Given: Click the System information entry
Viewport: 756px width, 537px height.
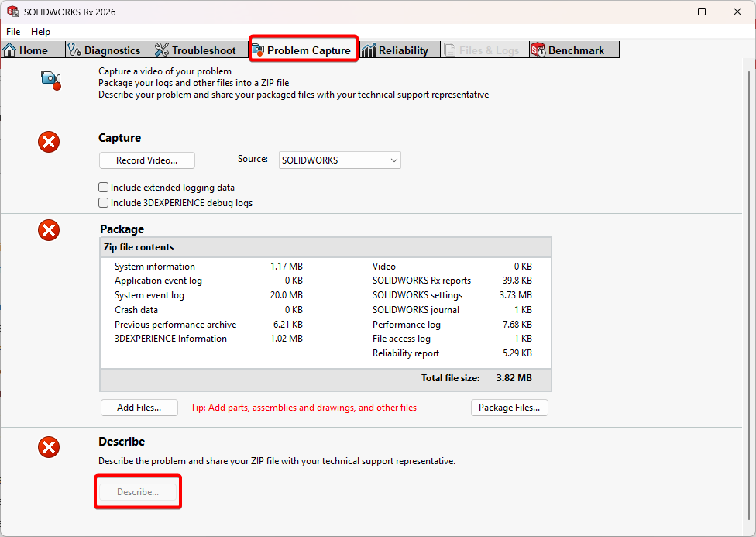Looking at the screenshot, I should click(155, 267).
